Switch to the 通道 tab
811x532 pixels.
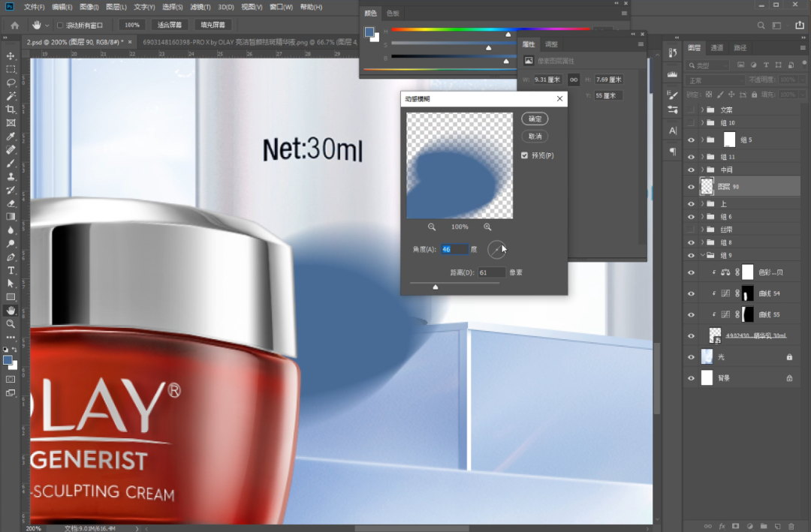click(717, 48)
